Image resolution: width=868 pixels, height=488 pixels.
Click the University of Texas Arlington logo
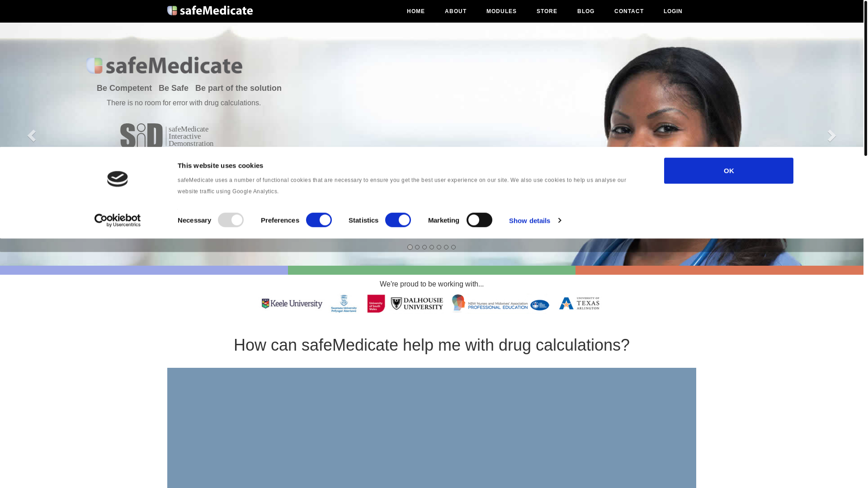click(x=579, y=304)
